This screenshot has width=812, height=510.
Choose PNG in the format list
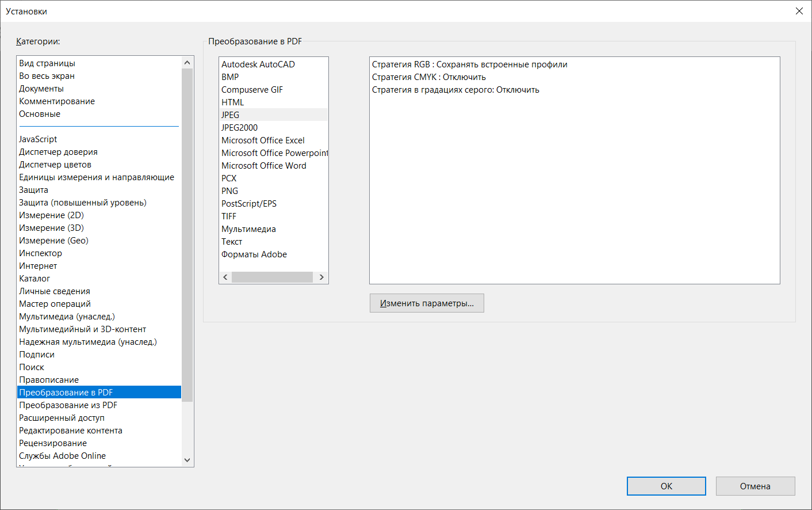pyautogui.click(x=229, y=191)
